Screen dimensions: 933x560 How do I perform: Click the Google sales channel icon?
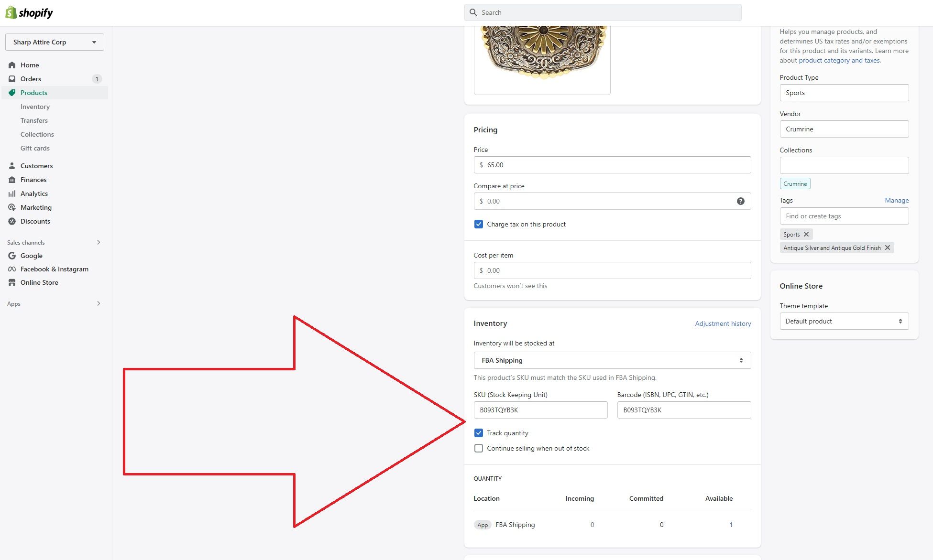point(12,256)
